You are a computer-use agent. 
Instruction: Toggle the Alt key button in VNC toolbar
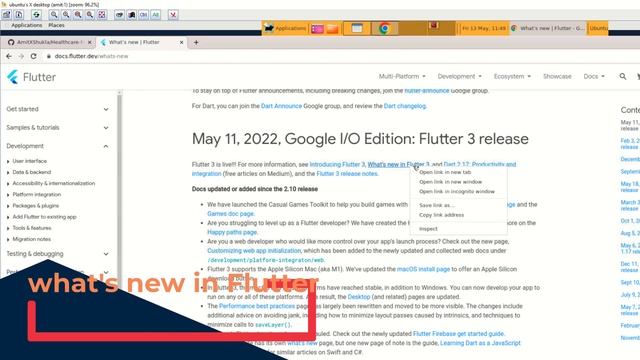pos(156,15)
